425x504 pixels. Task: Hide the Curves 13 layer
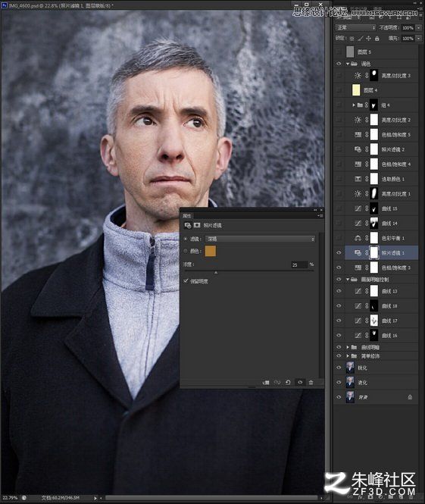(x=339, y=291)
